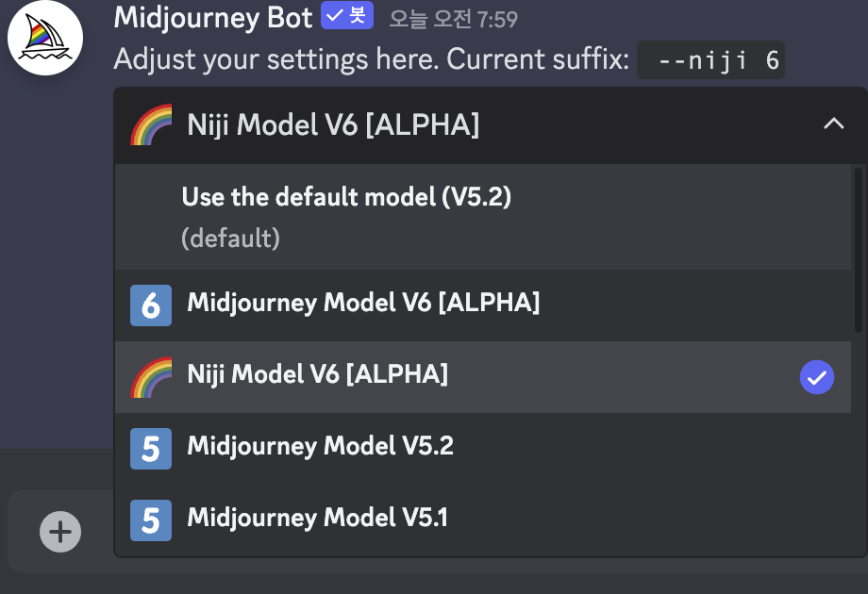This screenshot has width=868, height=594.
Task: Click the verified bot badge next to the name
Action: tap(347, 17)
